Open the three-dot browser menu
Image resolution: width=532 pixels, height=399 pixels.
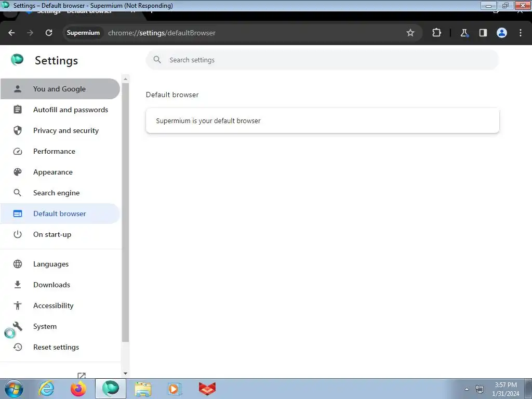[x=521, y=33]
